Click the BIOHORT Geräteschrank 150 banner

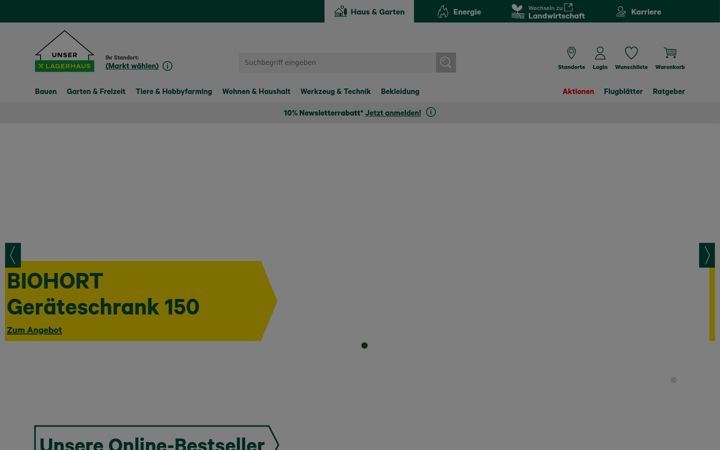tap(141, 301)
